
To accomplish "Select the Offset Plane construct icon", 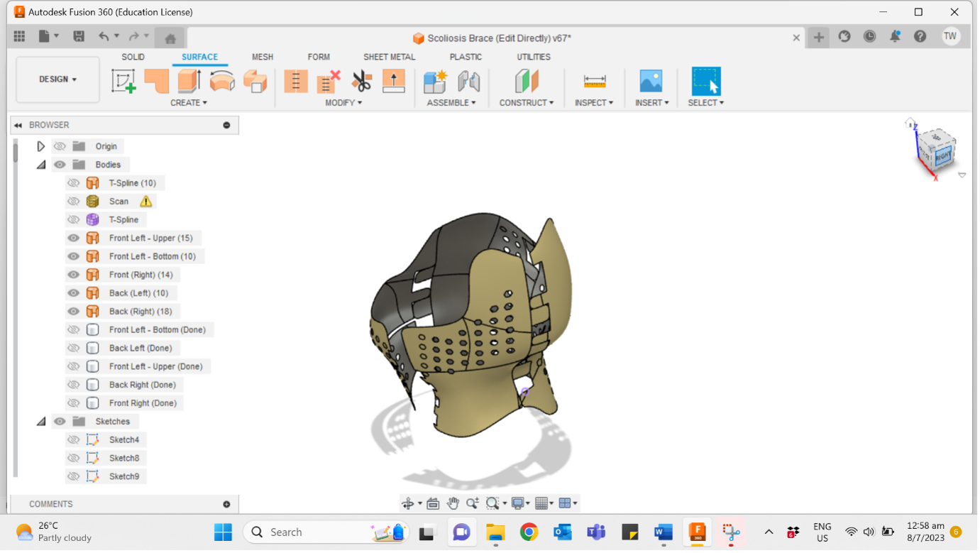I will (527, 81).
